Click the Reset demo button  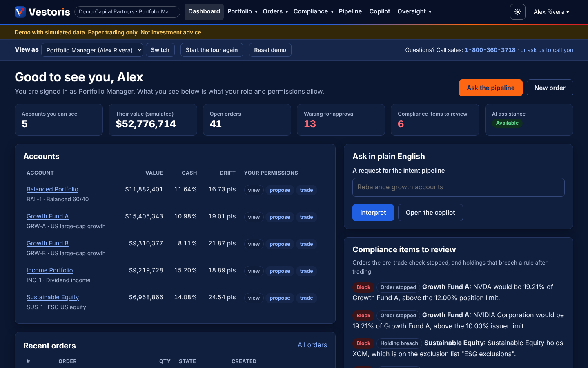[270, 50]
